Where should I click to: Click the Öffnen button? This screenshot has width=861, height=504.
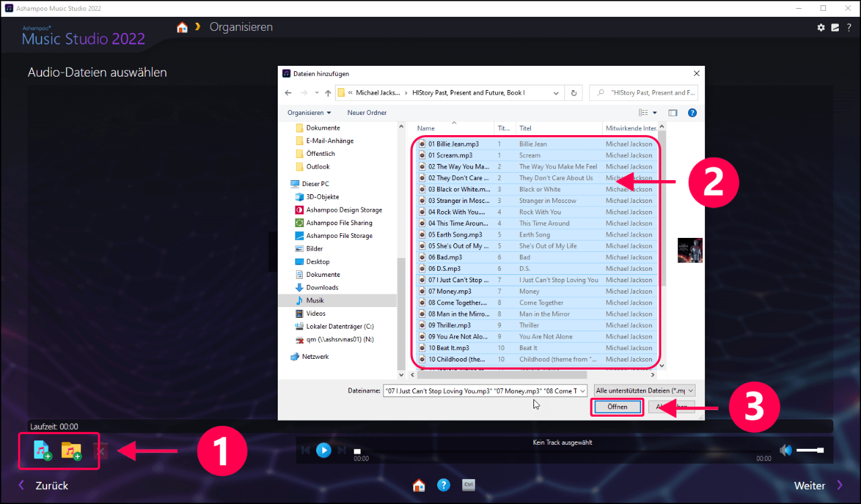617,407
